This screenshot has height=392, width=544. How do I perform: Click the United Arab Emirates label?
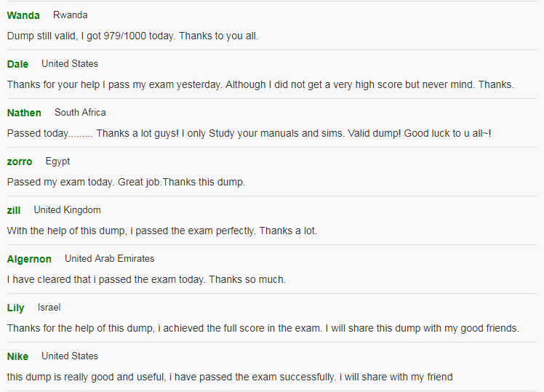pyautogui.click(x=110, y=258)
